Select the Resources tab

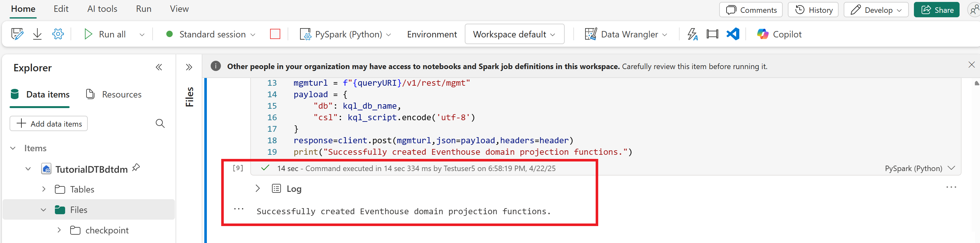click(114, 94)
